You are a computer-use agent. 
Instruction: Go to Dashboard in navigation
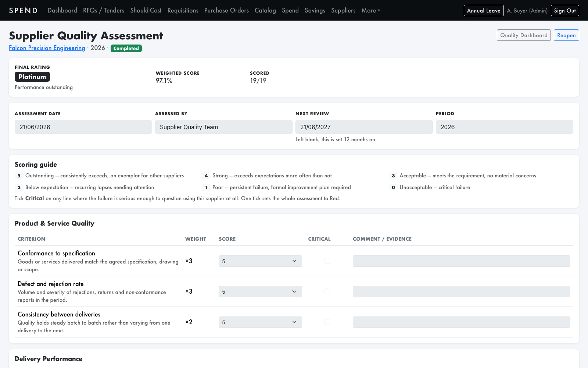click(x=62, y=10)
